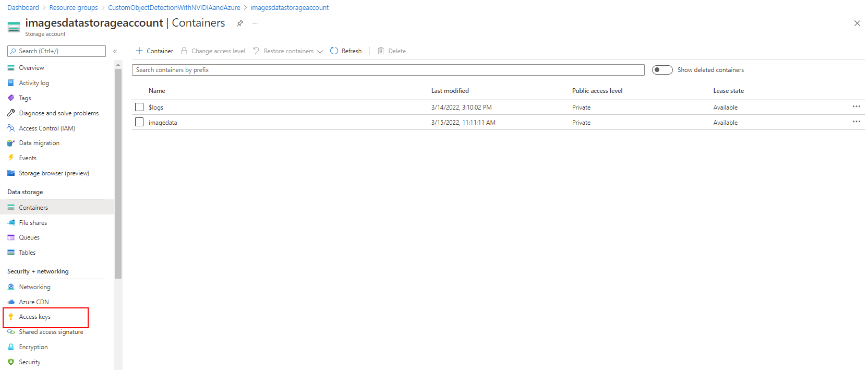The height and width of the screenshot is (370, 868).
Task: Click the plus icon to add Container
Action: (139, 51)
